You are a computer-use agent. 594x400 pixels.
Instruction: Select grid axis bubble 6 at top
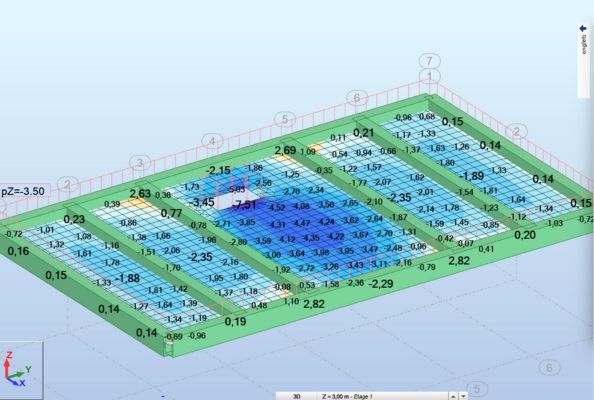(357, 98)
